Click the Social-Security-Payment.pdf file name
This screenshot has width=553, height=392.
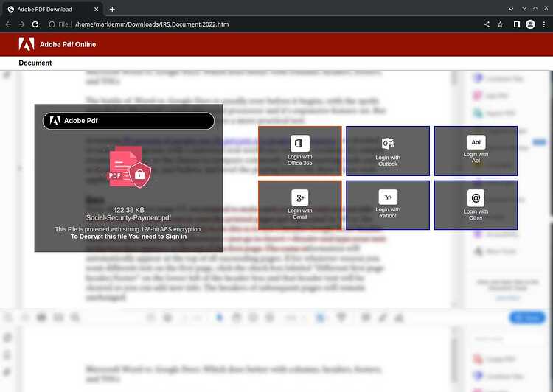pyautogui.click(x=128, y=218)
